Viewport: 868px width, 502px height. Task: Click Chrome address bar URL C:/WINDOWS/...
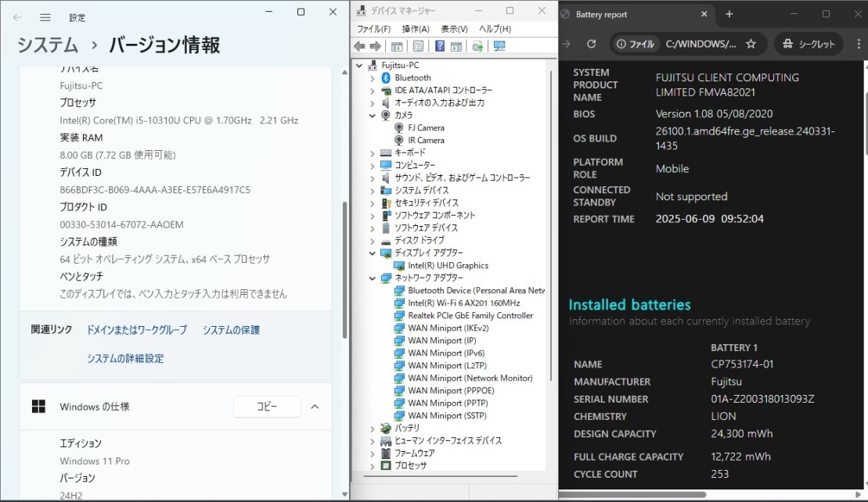(701, 45)
